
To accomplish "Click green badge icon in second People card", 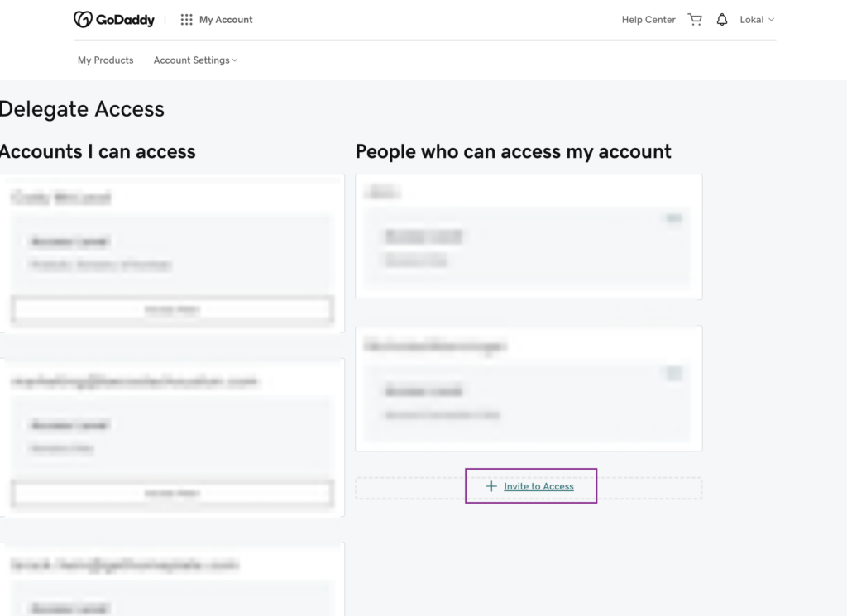I will (674, 374).
